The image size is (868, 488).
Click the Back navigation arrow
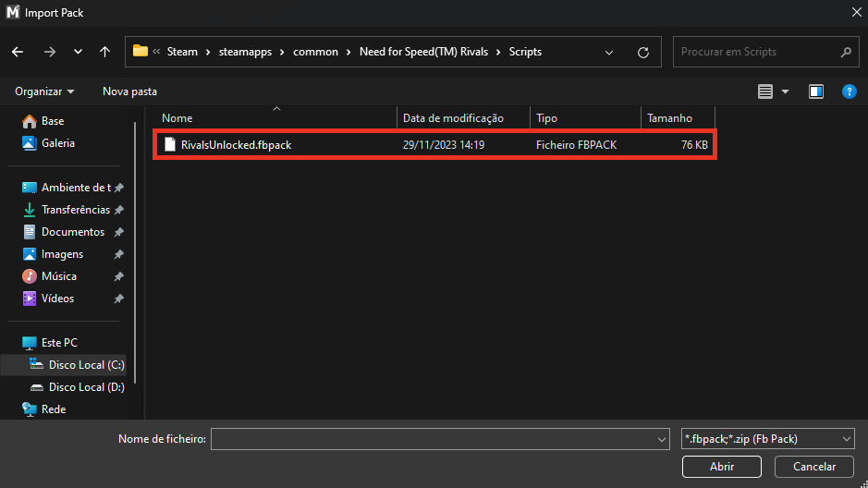click(18, 53)
